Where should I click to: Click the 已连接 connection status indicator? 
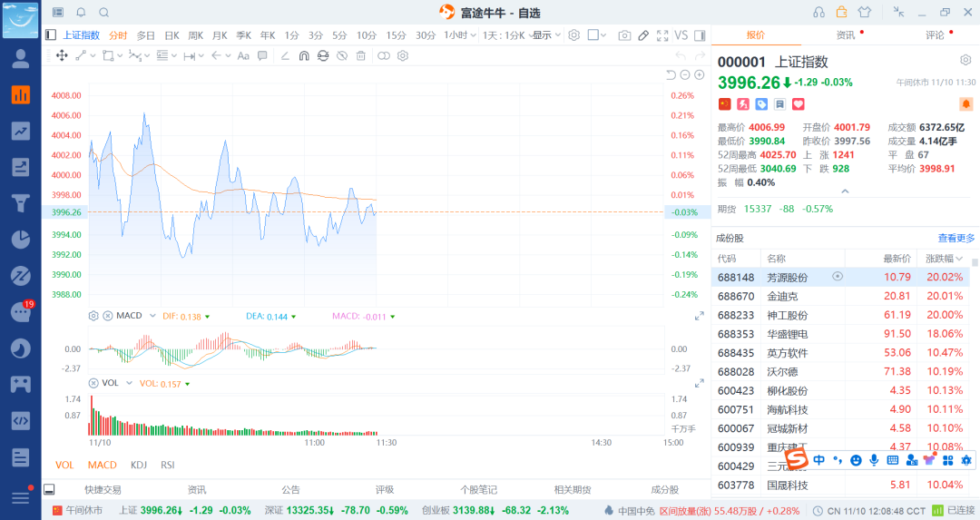tap(954, 511)
